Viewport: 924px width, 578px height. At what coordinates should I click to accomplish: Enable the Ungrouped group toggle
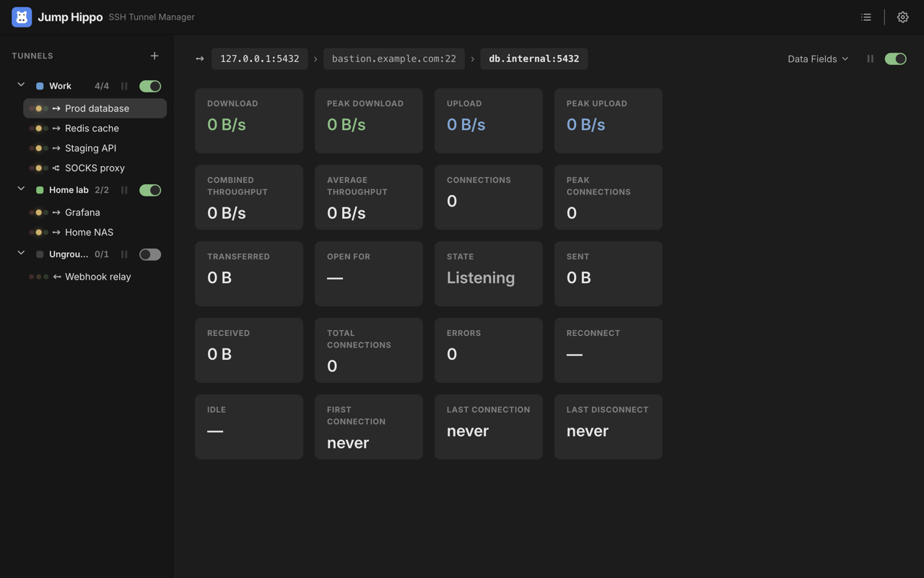pos(150,254)
